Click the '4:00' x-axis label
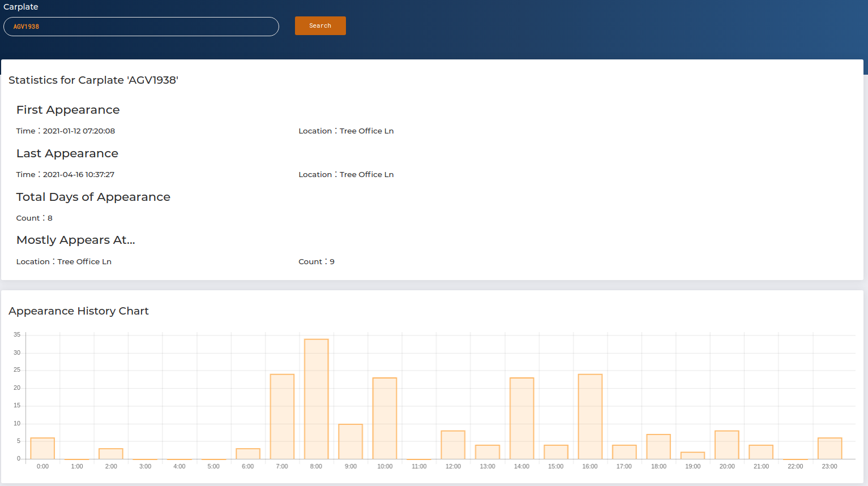868x486 pixels. coord(179,466)
